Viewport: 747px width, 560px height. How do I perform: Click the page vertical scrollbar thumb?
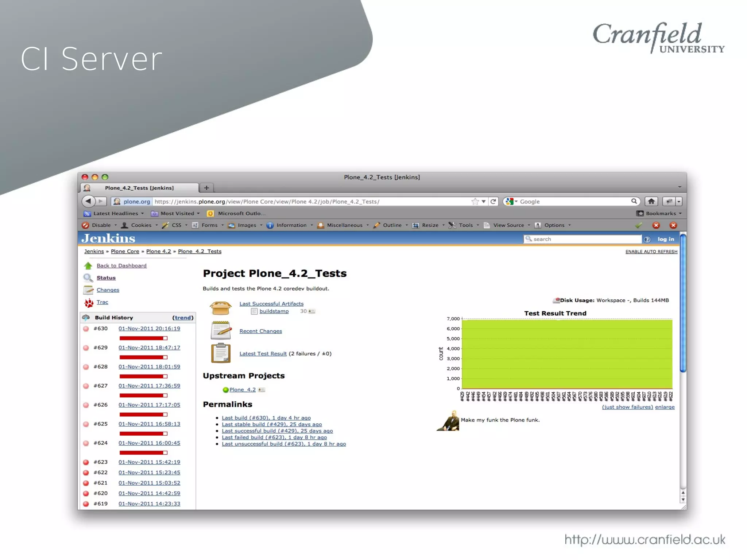[683, 303]
